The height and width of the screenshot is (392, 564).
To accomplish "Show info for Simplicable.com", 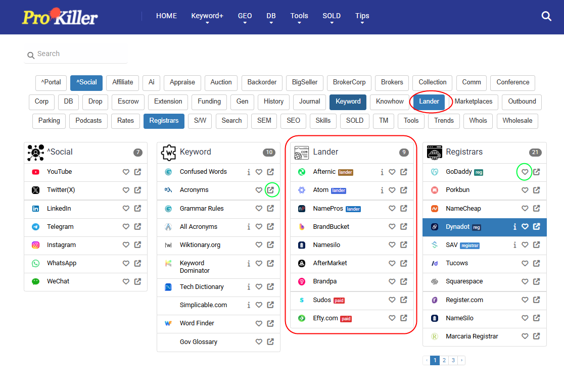I will click(249, 305).
